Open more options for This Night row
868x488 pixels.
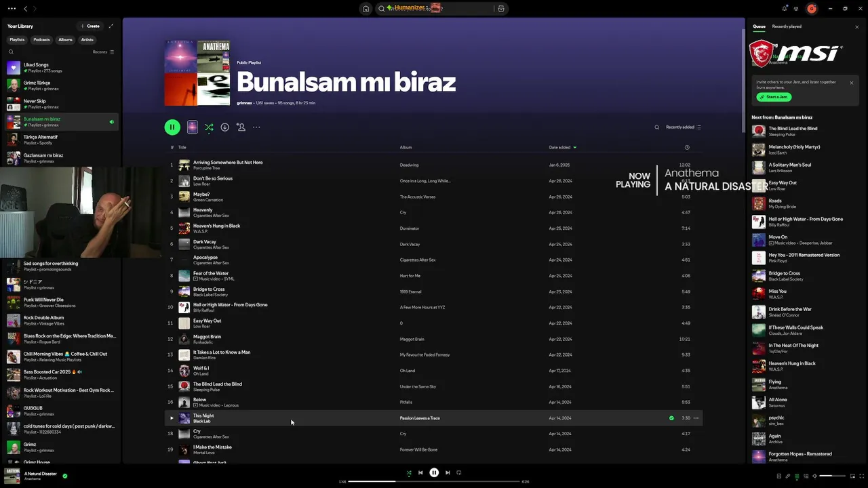696,418
